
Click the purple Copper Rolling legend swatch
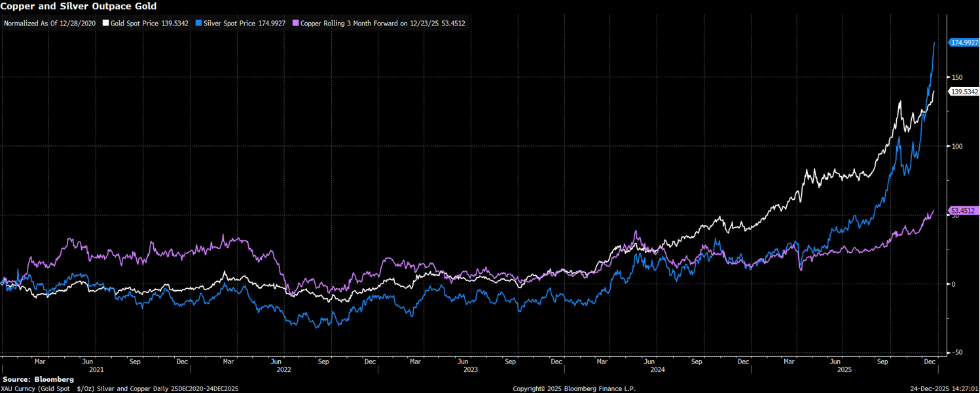(296, 23)
